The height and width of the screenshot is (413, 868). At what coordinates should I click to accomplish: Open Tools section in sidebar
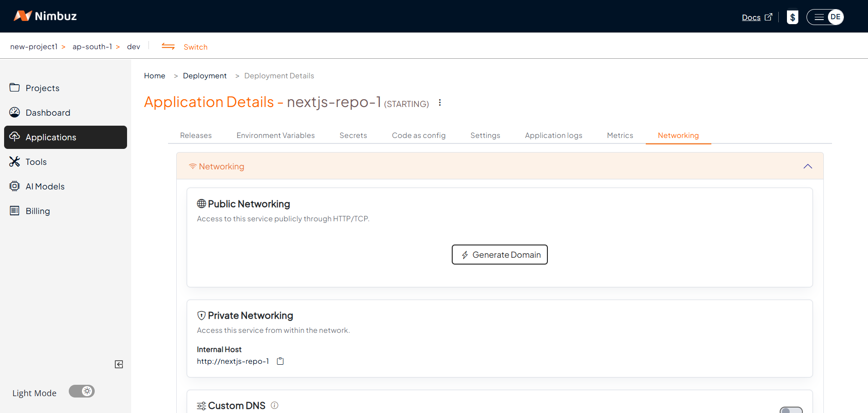tap(36, 162)
